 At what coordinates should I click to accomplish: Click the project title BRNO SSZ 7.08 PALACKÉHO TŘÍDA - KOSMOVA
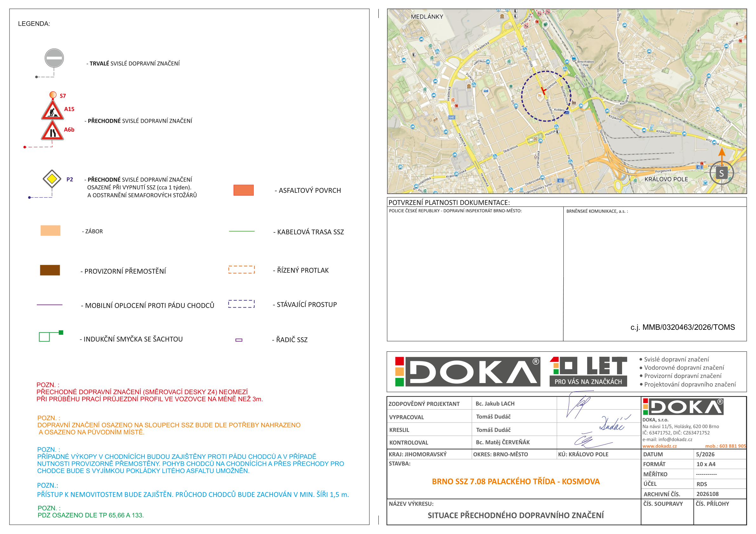tap(516, 482)
